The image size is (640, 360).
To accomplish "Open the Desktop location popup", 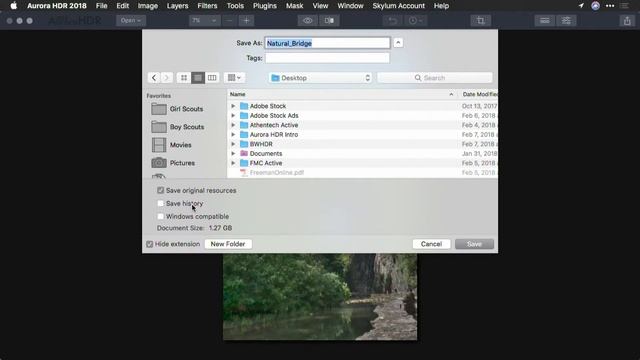I will coord(320,78).
